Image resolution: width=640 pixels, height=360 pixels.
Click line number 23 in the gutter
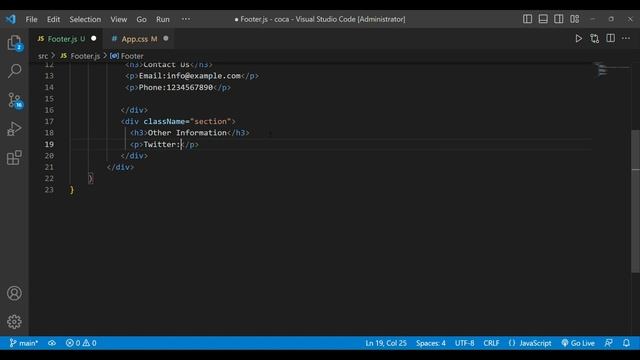click(49, 190)
